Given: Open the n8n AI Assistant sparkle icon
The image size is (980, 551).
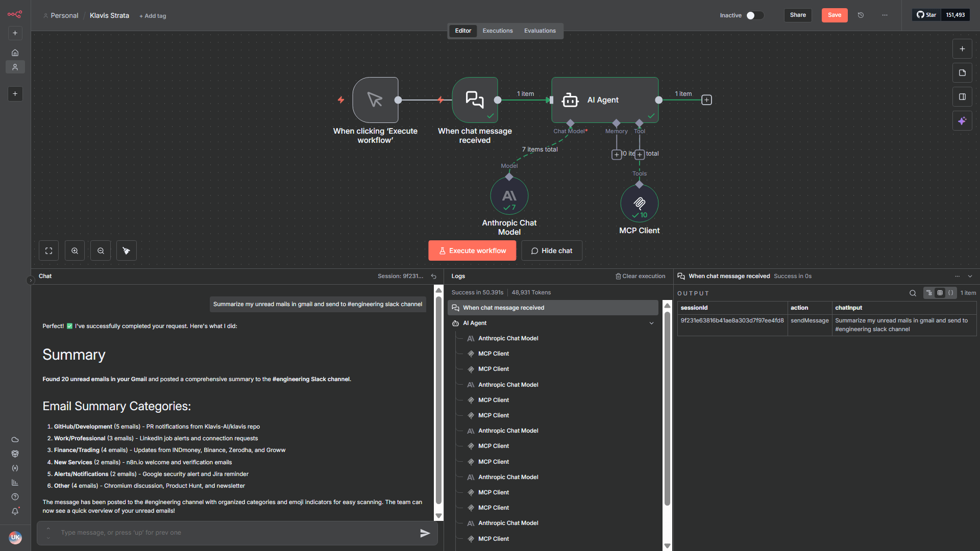Looking at the screenshot, I should tap(963, 120).
